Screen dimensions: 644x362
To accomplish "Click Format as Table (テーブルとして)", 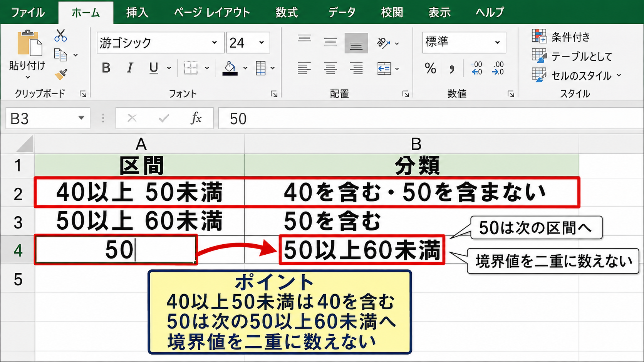I will 572,56.
